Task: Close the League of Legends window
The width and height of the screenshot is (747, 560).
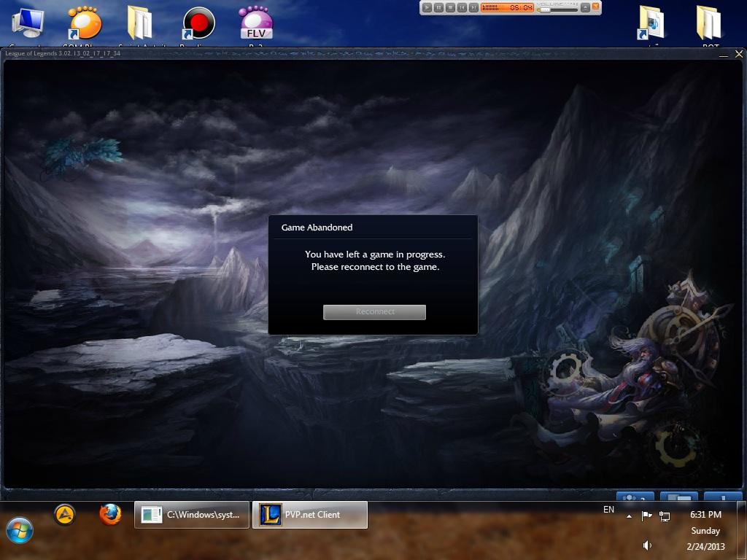Action: pos(739,54)
